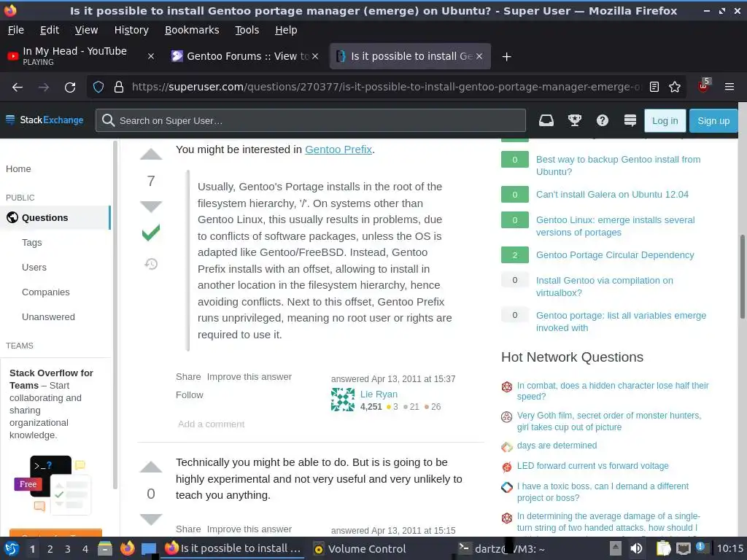Click 'Improve this answer' under the first answer
This screenshot has width=747, height=560.
point(249,377)
